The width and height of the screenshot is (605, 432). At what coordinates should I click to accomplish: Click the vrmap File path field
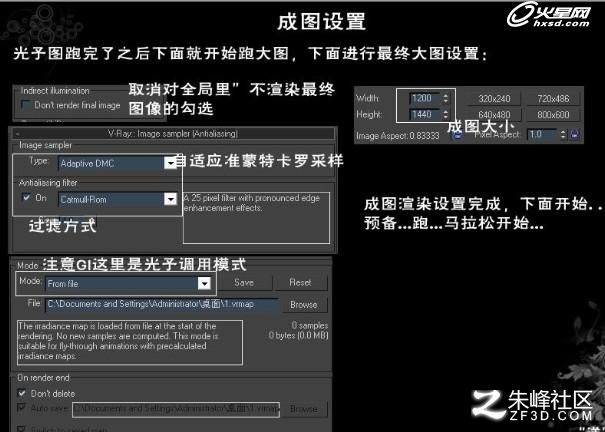point(162,304)
